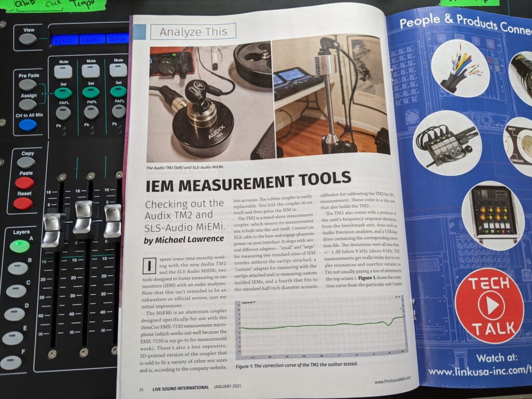Switch to Layer E
This screenshot has height=399, width=532.
pyautogui.click(x=12, y=338)
